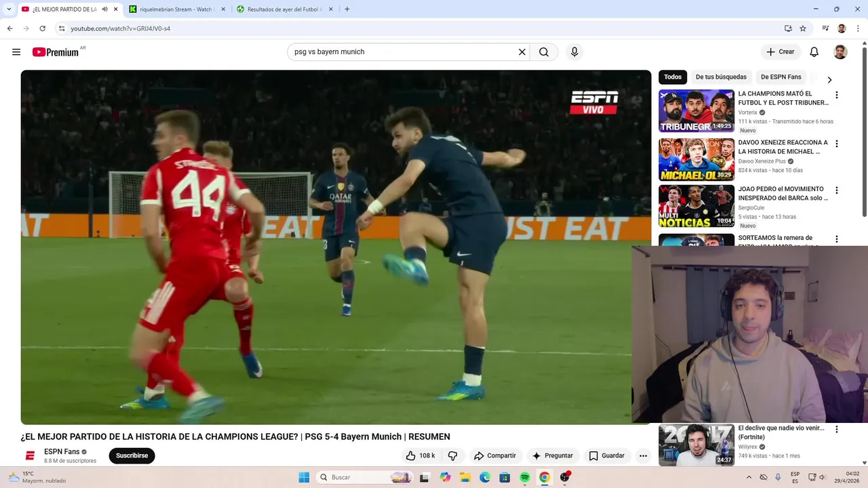Click the Willyrex channel name

(747, 447)
